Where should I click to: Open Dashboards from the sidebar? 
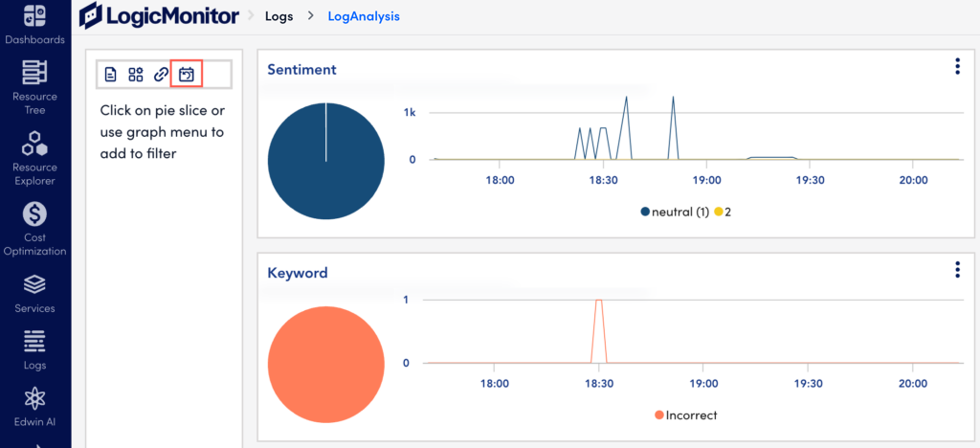tap(34, 23)
